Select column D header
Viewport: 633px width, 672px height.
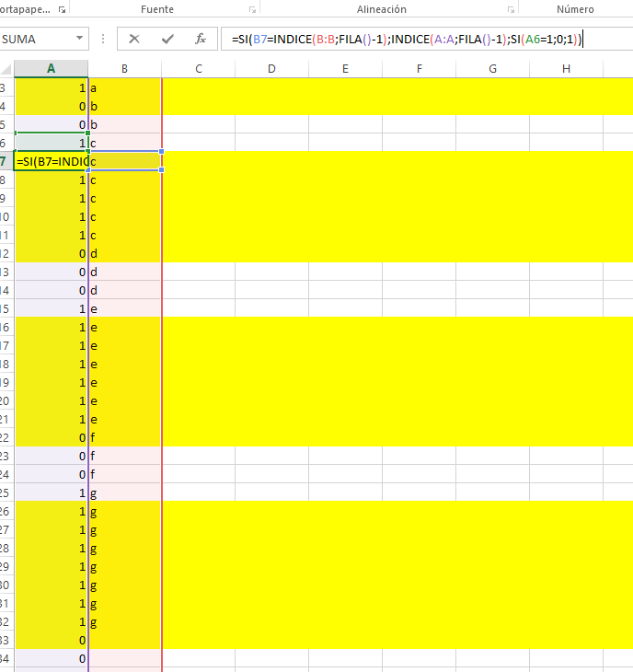[x=272, y=68]
